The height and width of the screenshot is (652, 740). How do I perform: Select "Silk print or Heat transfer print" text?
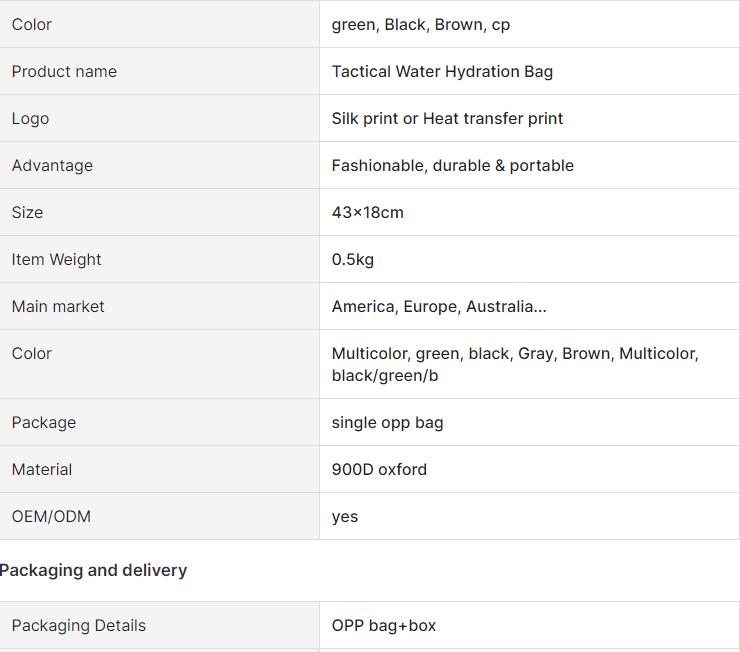click(447, 118)
